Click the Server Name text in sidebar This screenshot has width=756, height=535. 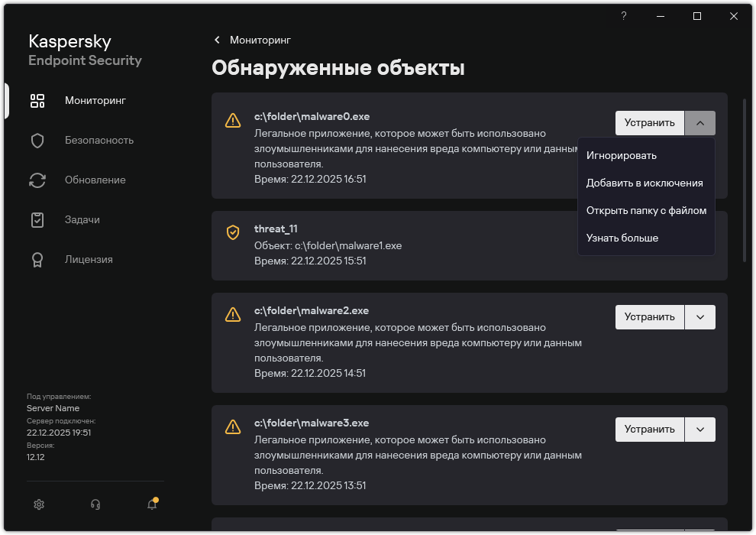click(x=53, y=408)
